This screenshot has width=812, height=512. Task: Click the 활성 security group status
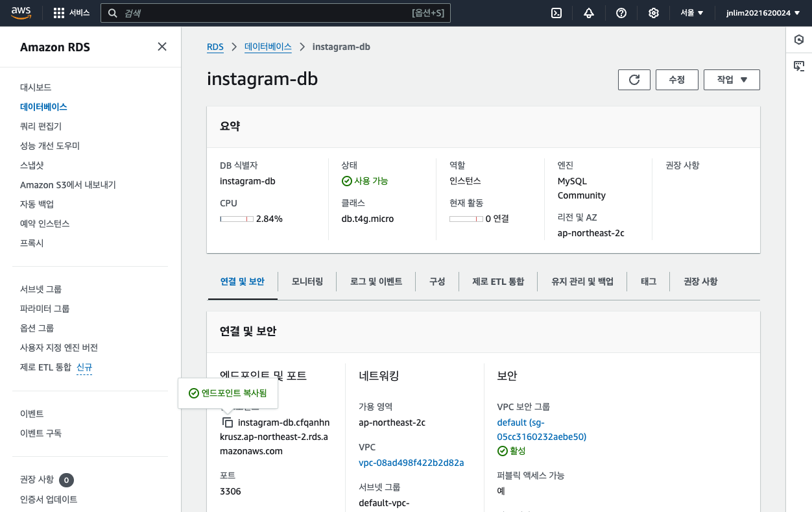click(511, 450)
